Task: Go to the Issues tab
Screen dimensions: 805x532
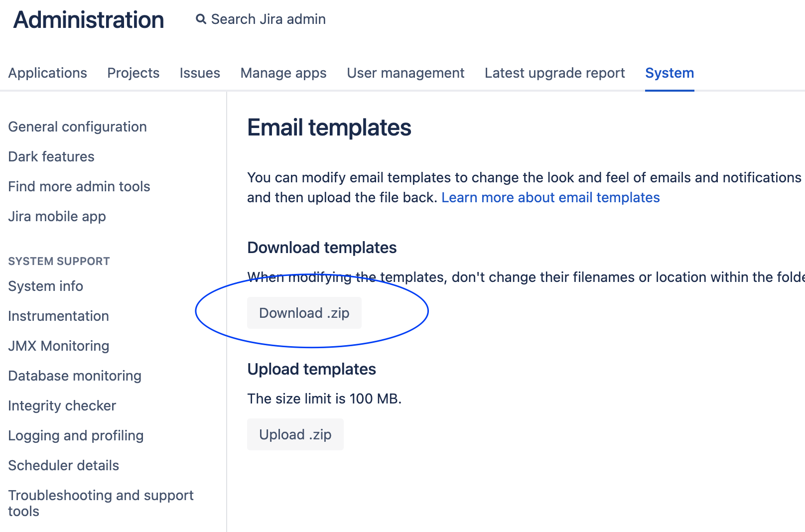Action: (200, 73)
